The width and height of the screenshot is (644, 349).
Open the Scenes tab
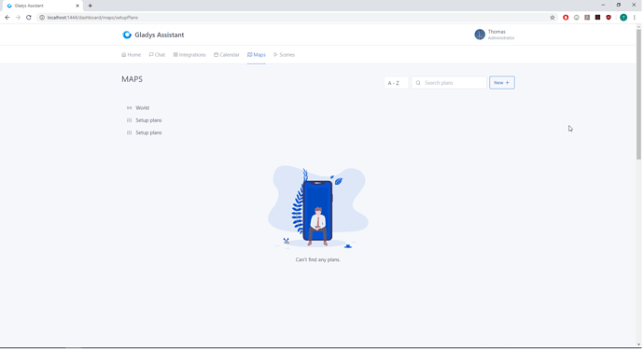285,55
